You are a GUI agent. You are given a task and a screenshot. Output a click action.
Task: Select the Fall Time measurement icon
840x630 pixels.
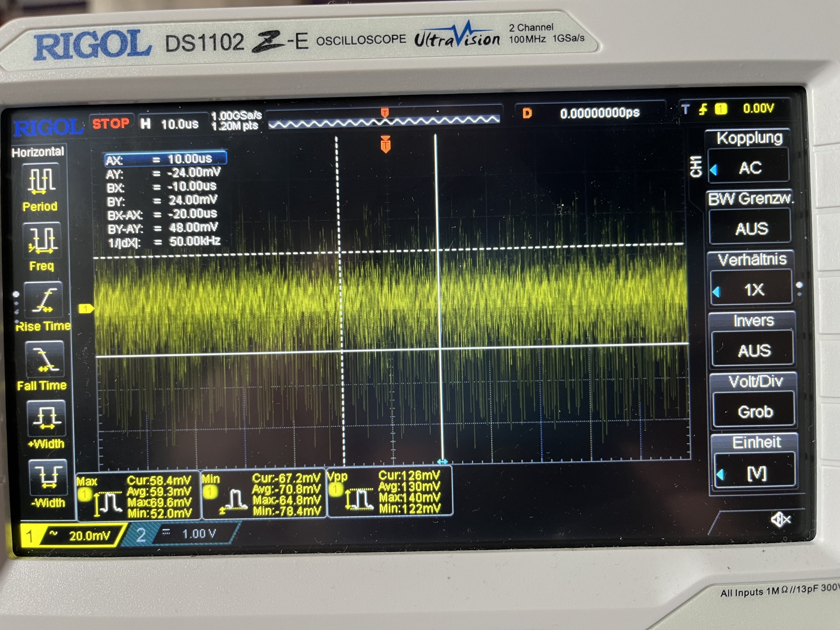coord(45,359)
